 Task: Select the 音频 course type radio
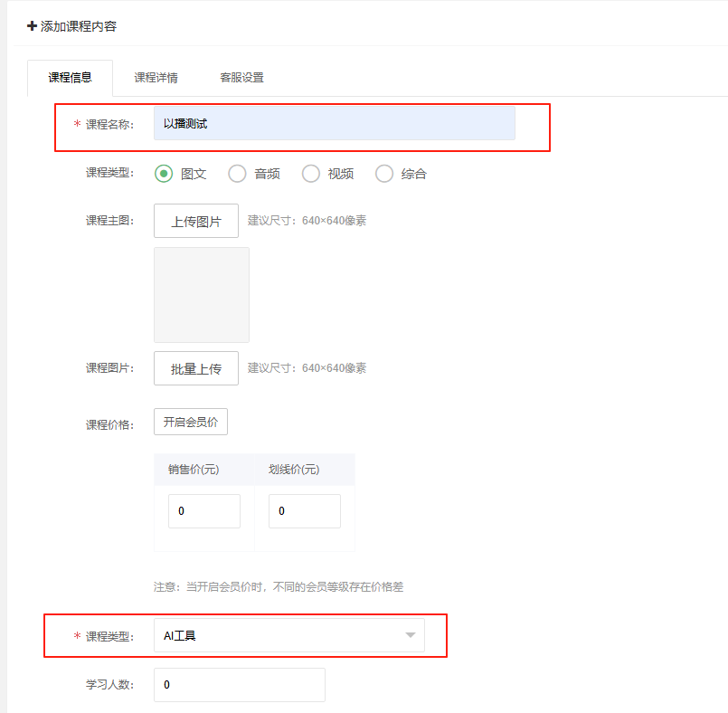[237, 174]
